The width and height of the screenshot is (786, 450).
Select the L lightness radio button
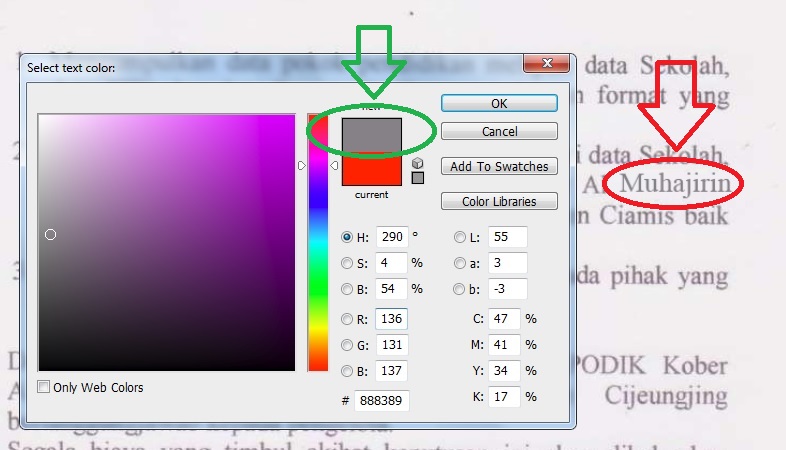tap(459, 237)
